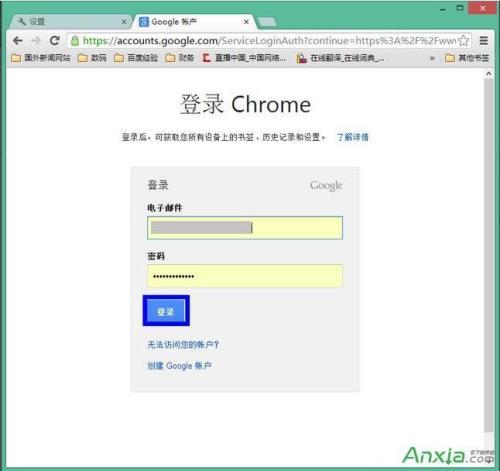Open the 了解详情 link
The height and width of the screenshot is (471, 500).
(353, 137)
